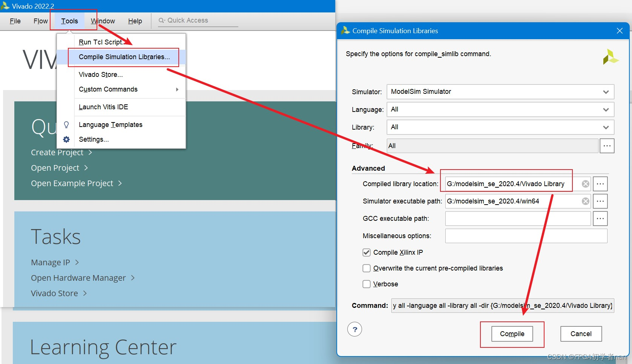Click the Open Project link

55,168
